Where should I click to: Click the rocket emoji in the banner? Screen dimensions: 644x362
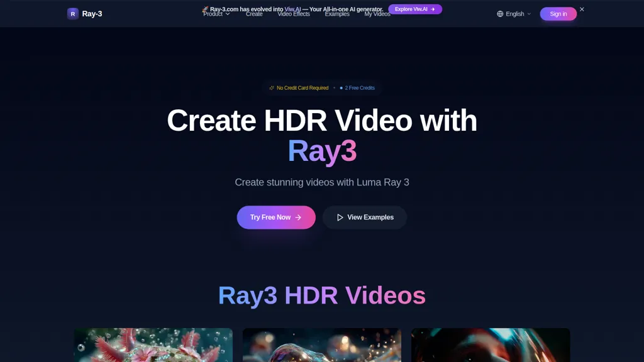206,9
